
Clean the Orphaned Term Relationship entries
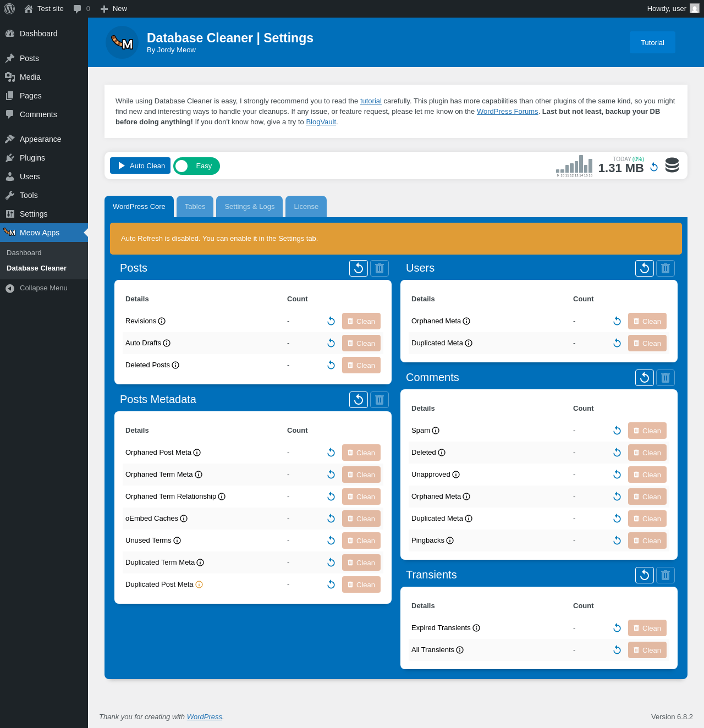[x=361, y=497]
